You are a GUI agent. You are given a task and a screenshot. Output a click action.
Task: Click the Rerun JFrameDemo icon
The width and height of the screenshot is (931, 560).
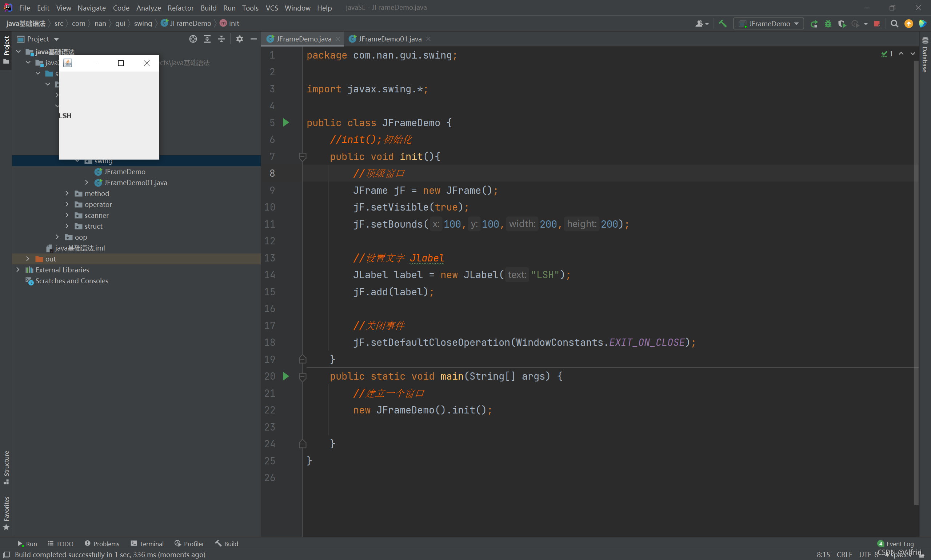pyautogui.click(x=814, y=23)
